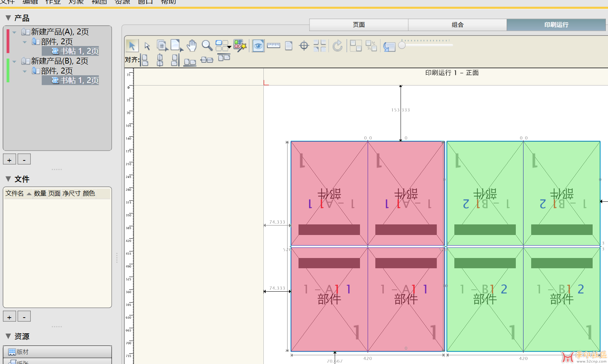This screenshot has width=608, height=364.
Task: Align objects to top edge
Action: pos(224,57)
